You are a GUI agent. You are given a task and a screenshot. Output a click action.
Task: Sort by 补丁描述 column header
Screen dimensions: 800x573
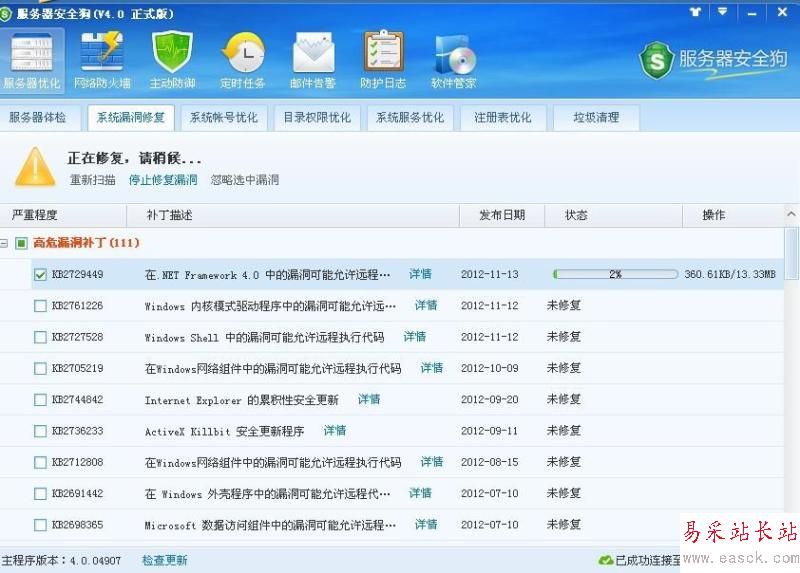click(293, 215)
